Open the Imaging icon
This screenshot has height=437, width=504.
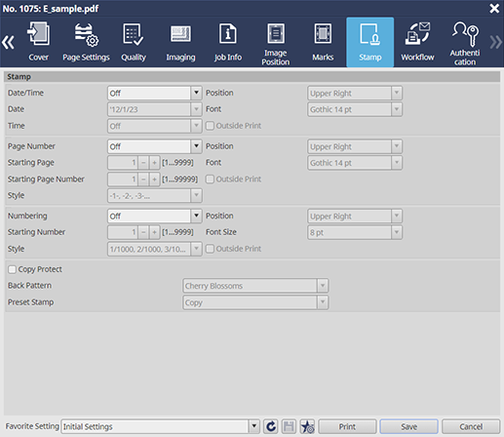coord(180,34)
